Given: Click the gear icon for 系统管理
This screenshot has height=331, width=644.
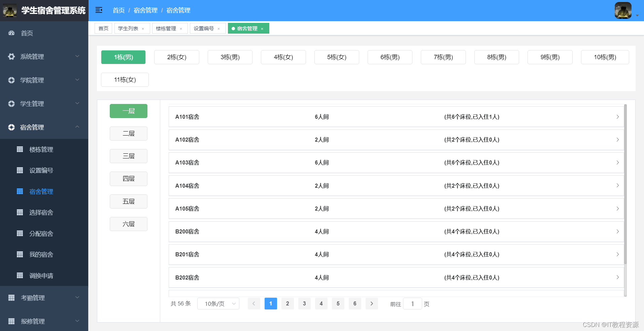Looking at the screenshot, I should (11, 57).
